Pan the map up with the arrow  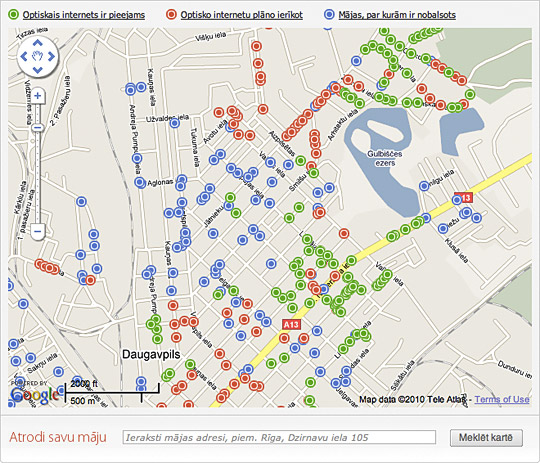tap(38, 43)
